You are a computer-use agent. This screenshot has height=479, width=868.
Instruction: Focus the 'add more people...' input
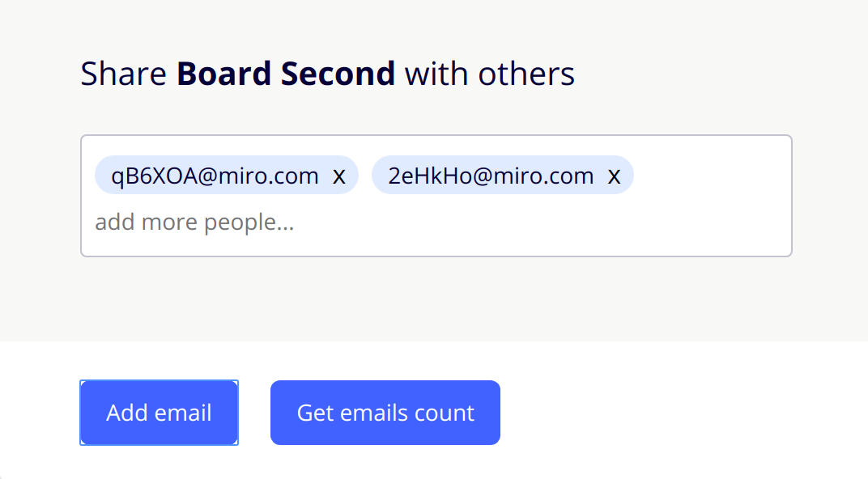[194, 223]
